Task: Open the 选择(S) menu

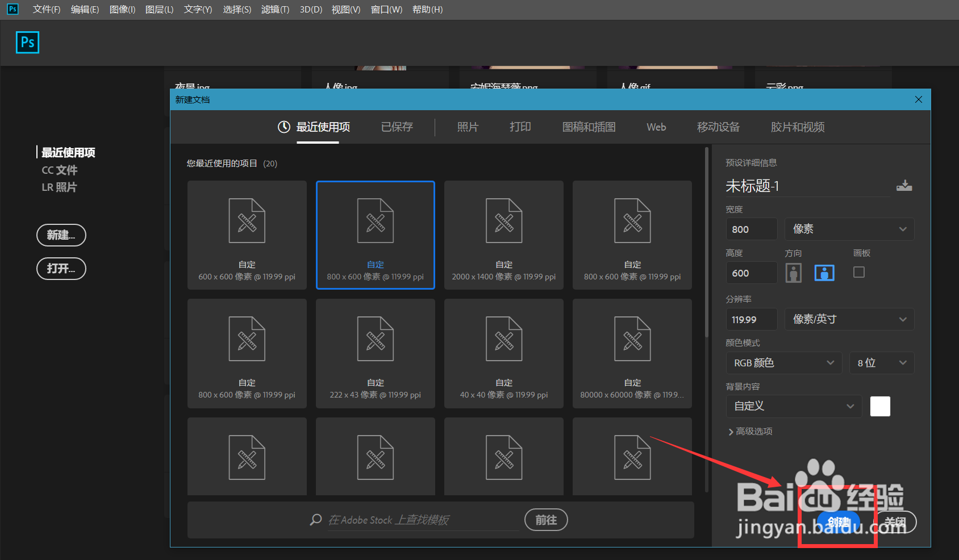Action: point(237,10)
